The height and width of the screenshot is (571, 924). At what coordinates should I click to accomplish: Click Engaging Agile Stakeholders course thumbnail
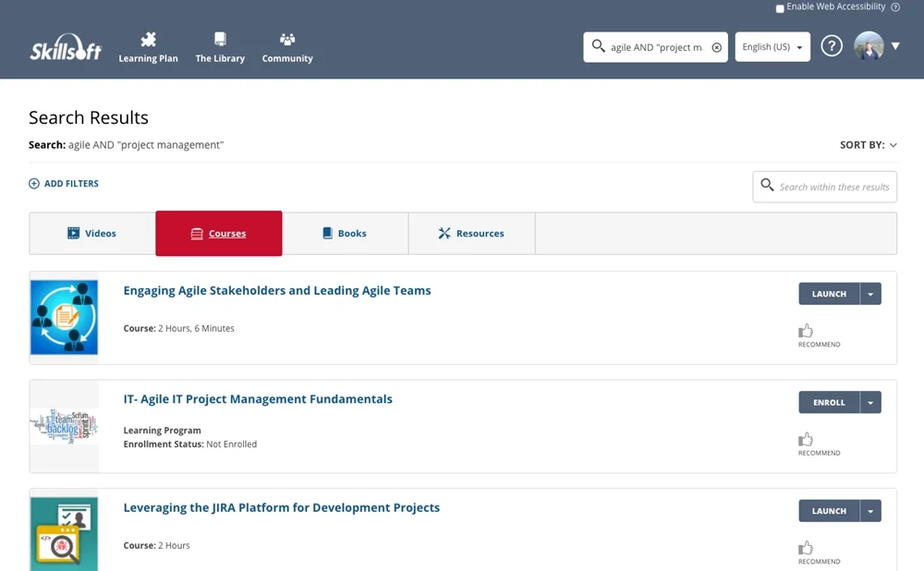point(65,318)
